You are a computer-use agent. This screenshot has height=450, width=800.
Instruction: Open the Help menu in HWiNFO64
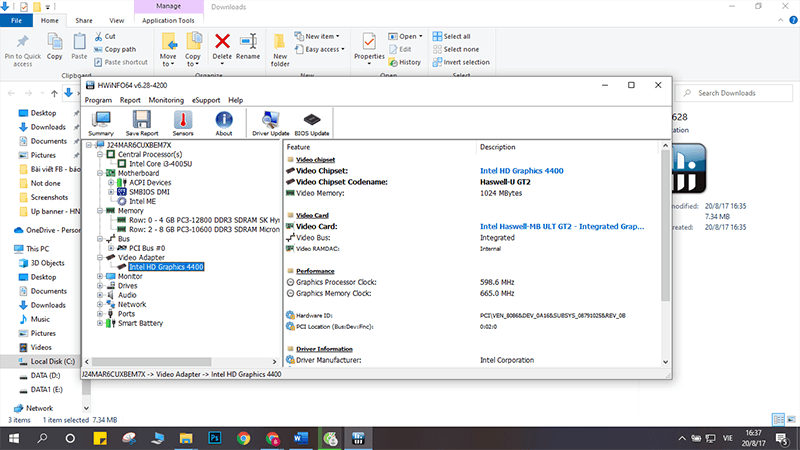click(235, 100)
